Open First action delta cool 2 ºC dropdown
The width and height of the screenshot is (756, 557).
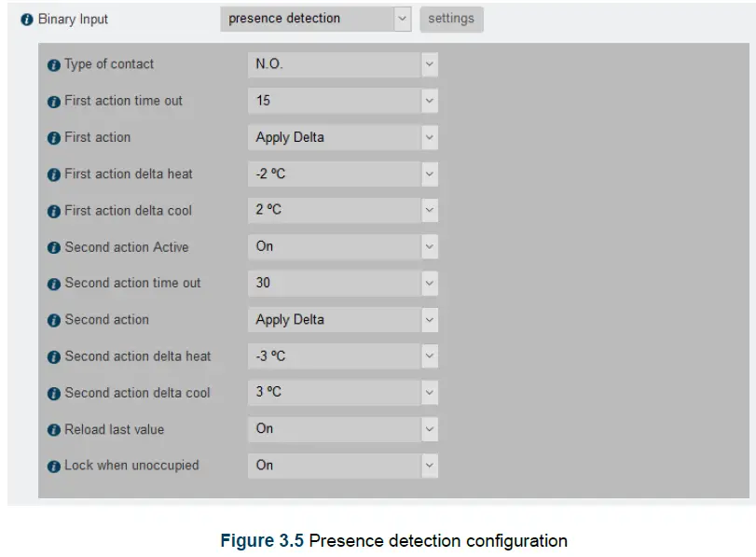click(342, 210)
